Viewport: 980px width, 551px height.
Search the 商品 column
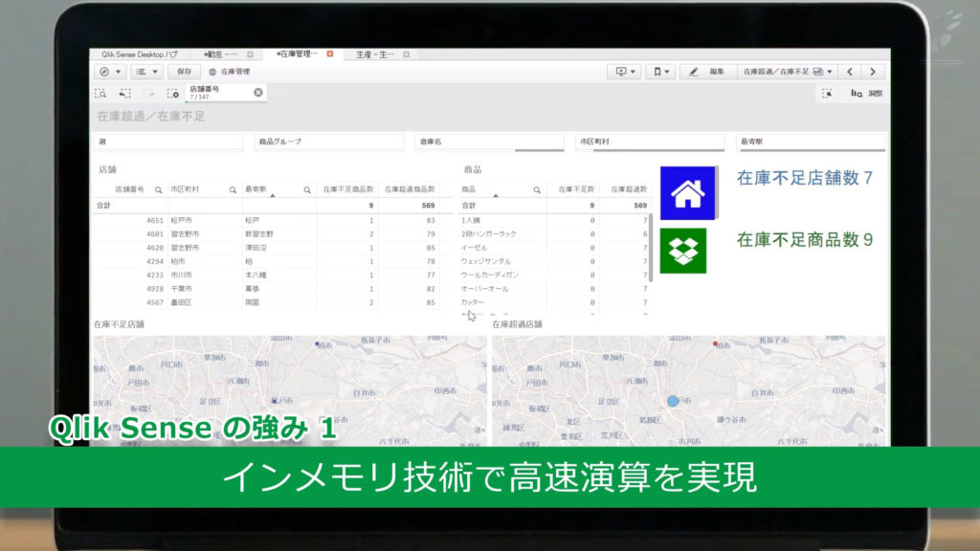click(x=537, y=190)
